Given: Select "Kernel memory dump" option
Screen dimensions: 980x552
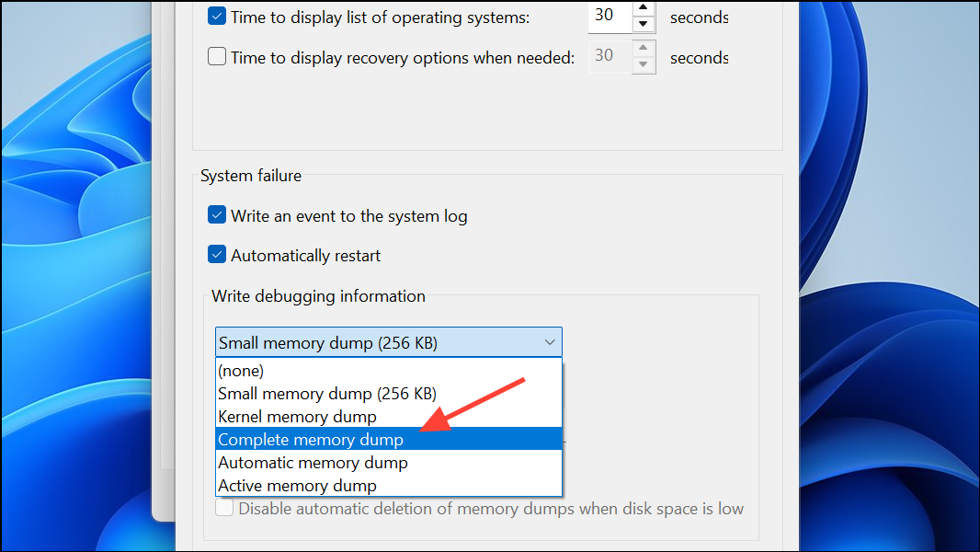Looking at the screenshot, I should pos(296,416).
